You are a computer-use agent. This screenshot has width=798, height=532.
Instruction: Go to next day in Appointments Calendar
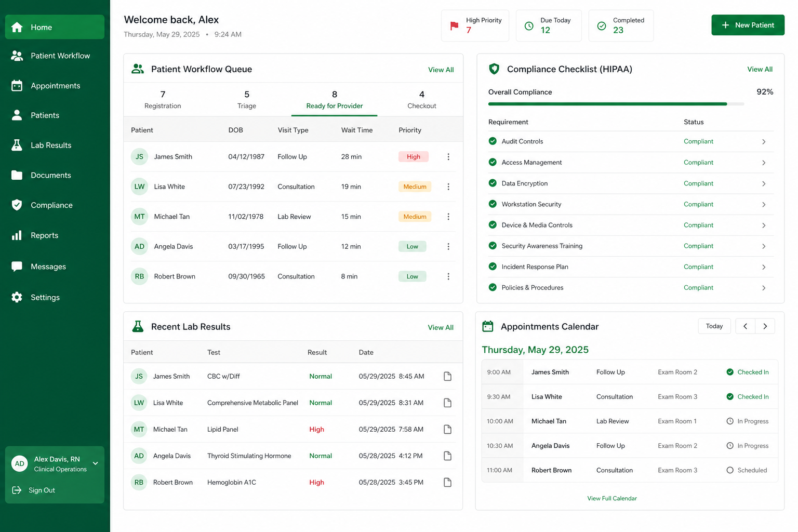tap(765, 326)
